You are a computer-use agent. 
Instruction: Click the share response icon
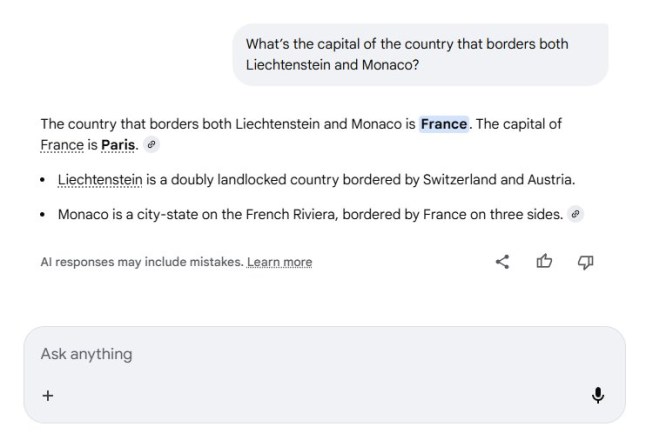click(503, 262)
